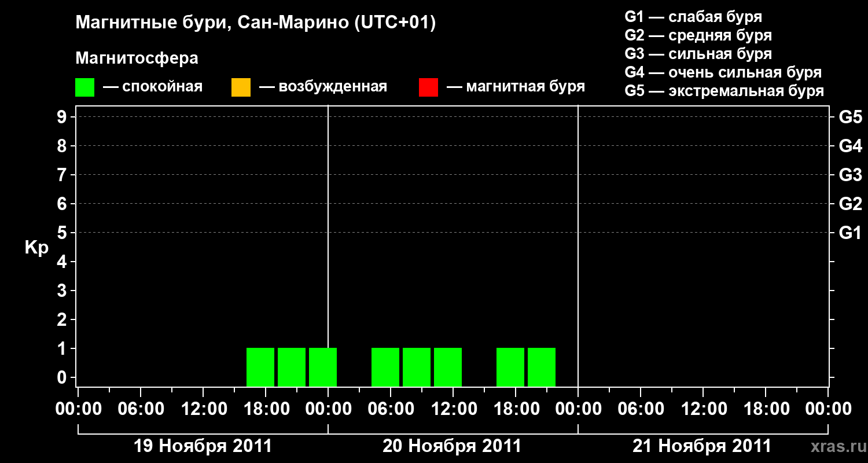Click the Kp axis value 3

click(63, 291)
